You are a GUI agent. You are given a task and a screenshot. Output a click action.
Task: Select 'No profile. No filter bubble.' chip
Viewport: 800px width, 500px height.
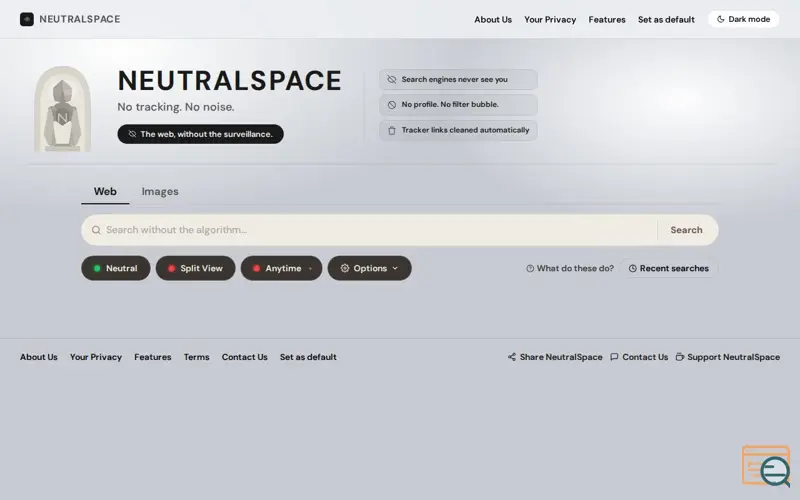tap(458, 105)
